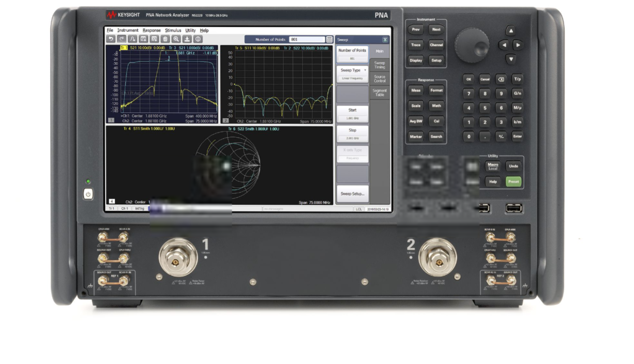
Task: Open the numeric keypad icon beside Number of Points
Action: click(329, 39)
